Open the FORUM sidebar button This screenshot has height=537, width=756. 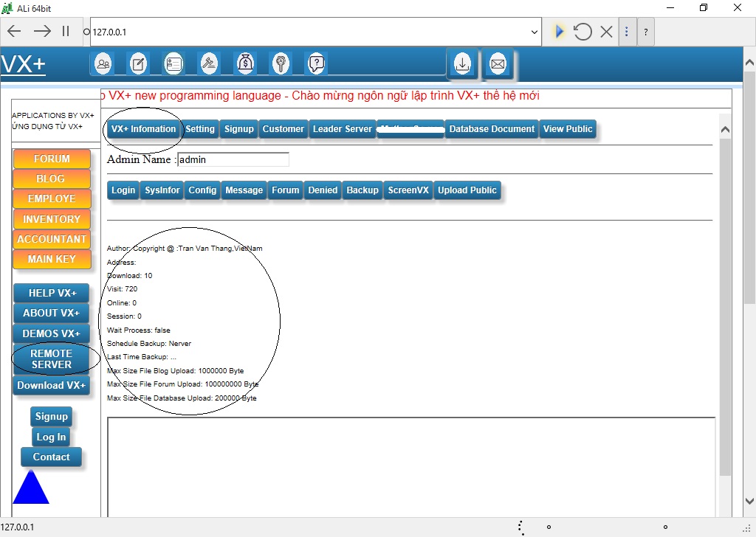[52, 159]
